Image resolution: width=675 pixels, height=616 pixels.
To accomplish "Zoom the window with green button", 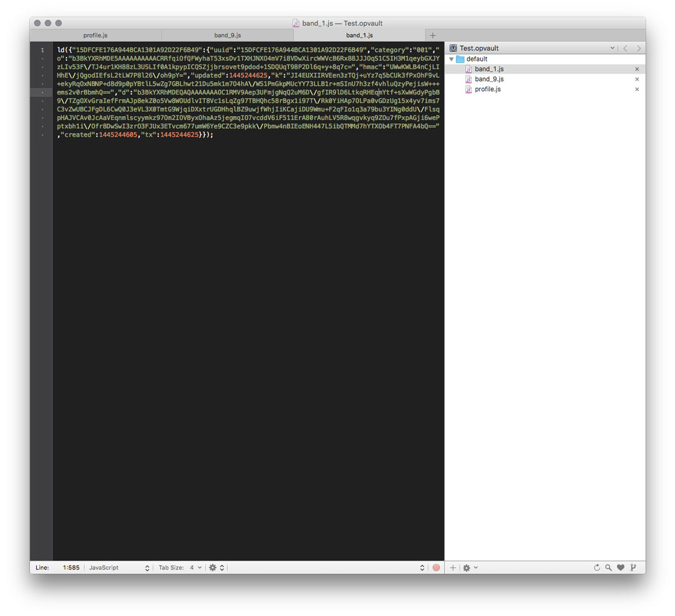I will (x=58, y=23).
